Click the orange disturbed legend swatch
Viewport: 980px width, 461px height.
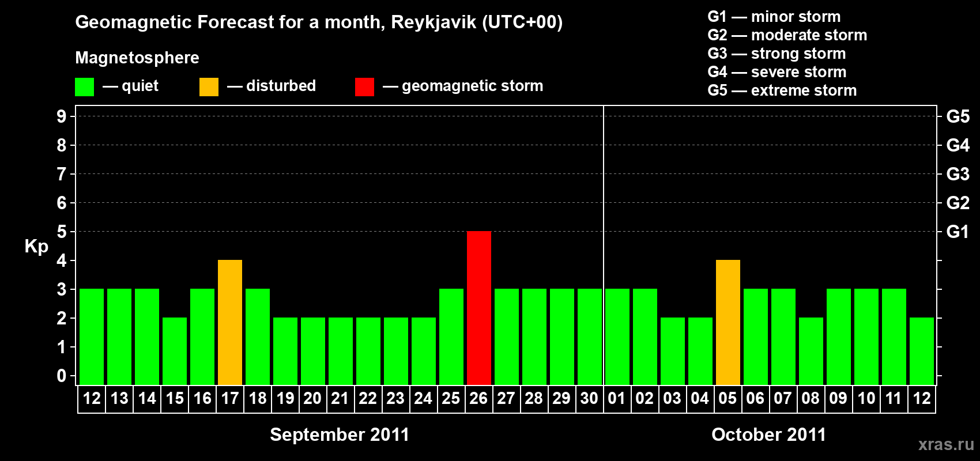209,87
